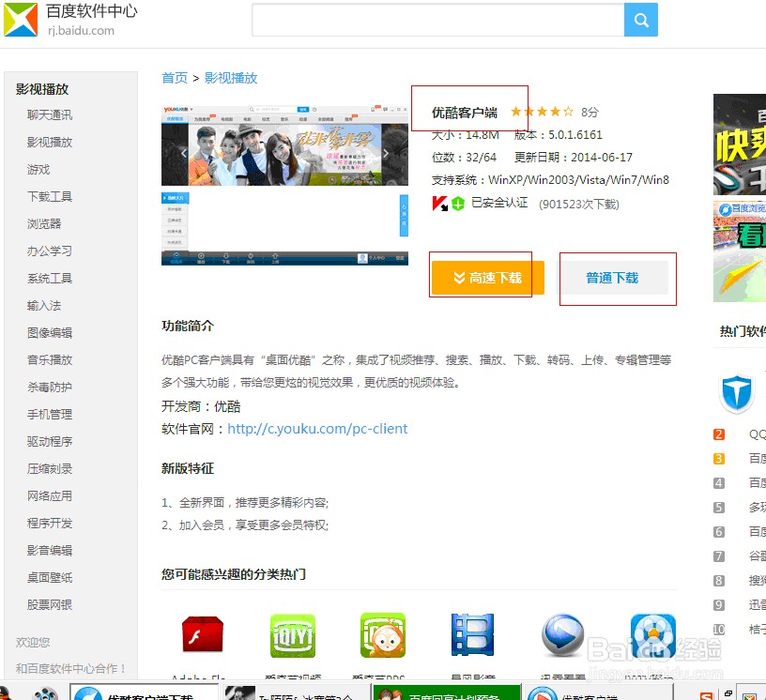Focus the search input field
Viewport: 766px width, 700px height.
[x=438, y=20]
